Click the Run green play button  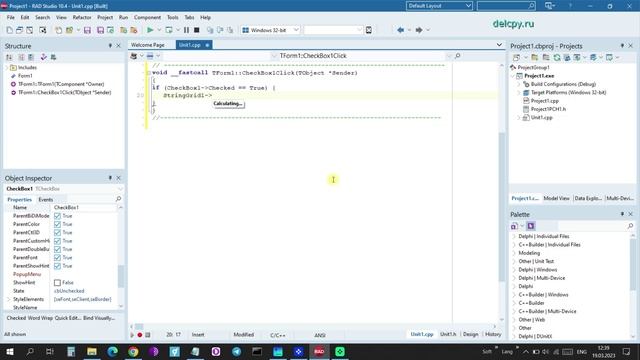coord(150,30)
